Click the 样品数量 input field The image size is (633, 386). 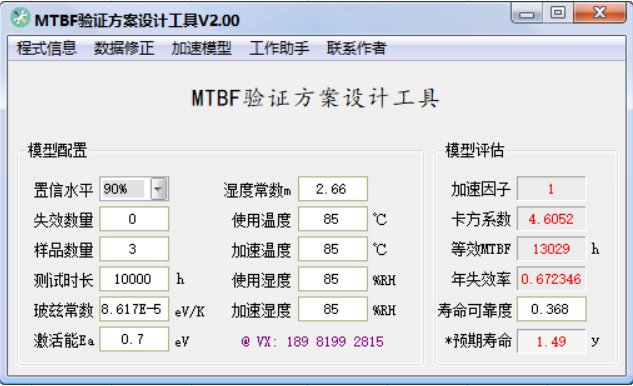point(134,249)
